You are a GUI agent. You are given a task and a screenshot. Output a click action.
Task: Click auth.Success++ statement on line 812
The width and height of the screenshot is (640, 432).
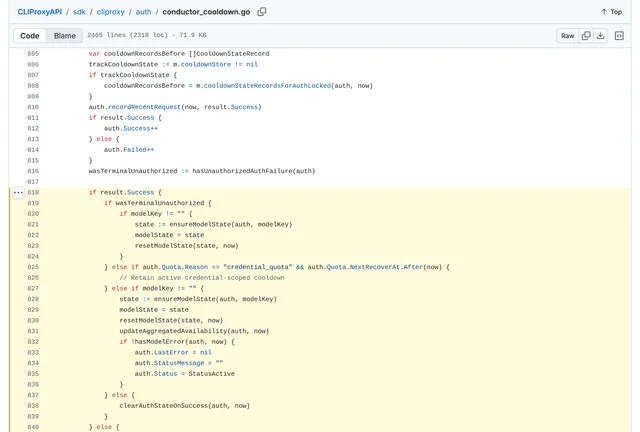pos(131,129)
